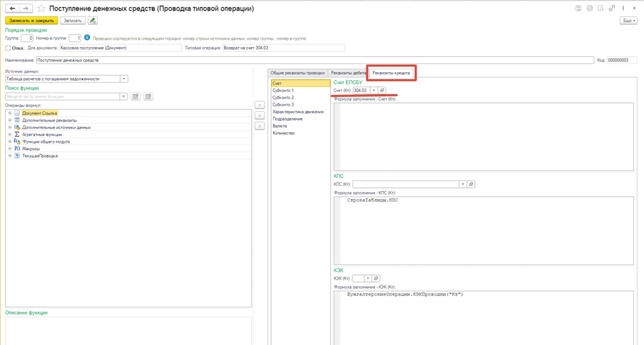Viewport: 644px width, 345px height.
Task: Expand the Агрегатные функции node
Action: click(x=10, y=134)
